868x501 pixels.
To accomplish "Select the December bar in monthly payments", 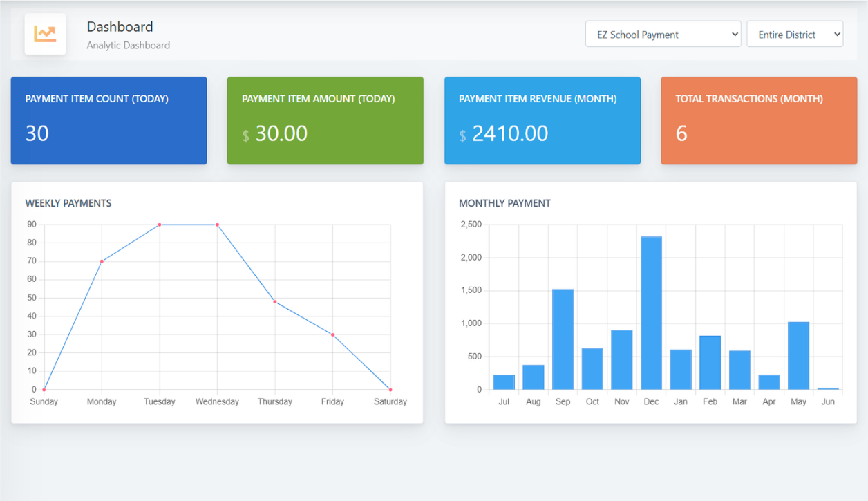I will click(x=650, y=311).
